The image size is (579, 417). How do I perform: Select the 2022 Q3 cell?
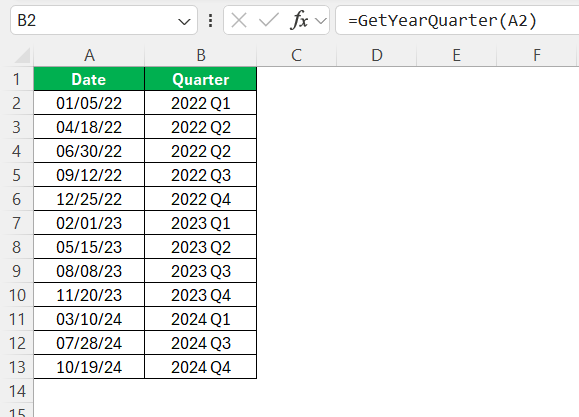pos(201,175)
